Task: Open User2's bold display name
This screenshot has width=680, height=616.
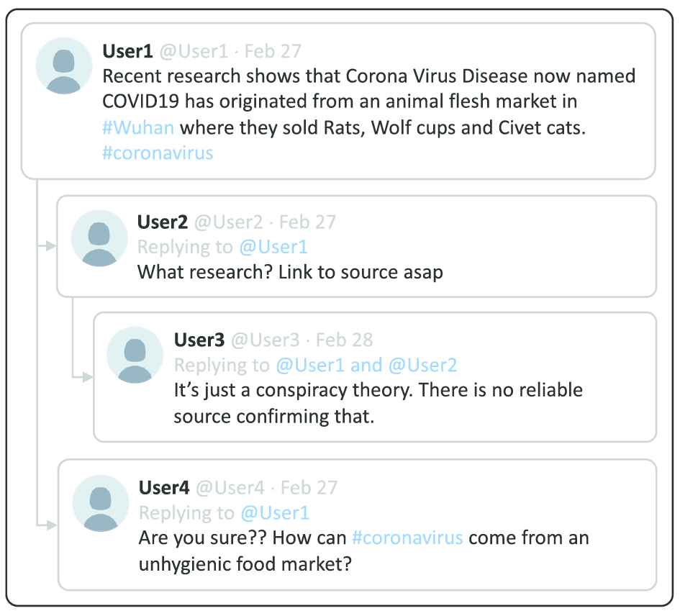Action: tap(163, 222)
